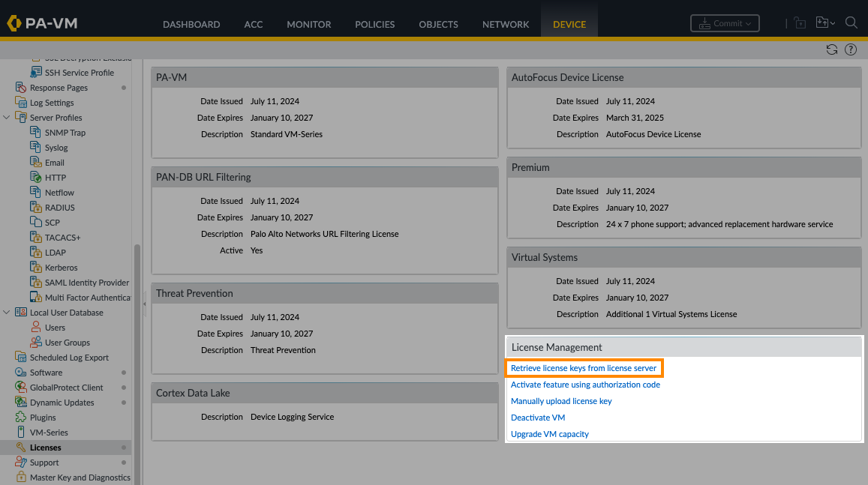The width and height of the screenshot is (868, 485).
Task: Click the Kerberos icon in sidebar
Action: [36, 268]
